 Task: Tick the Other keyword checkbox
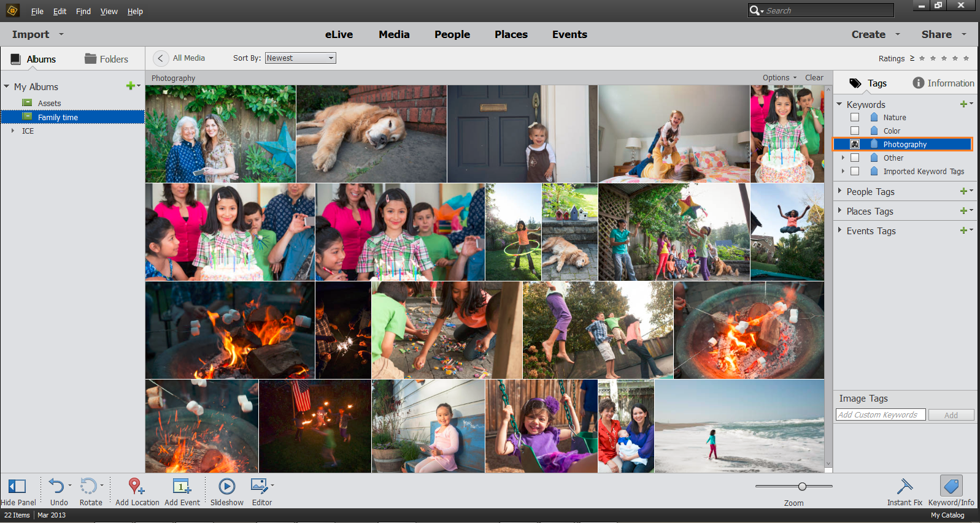855,158
